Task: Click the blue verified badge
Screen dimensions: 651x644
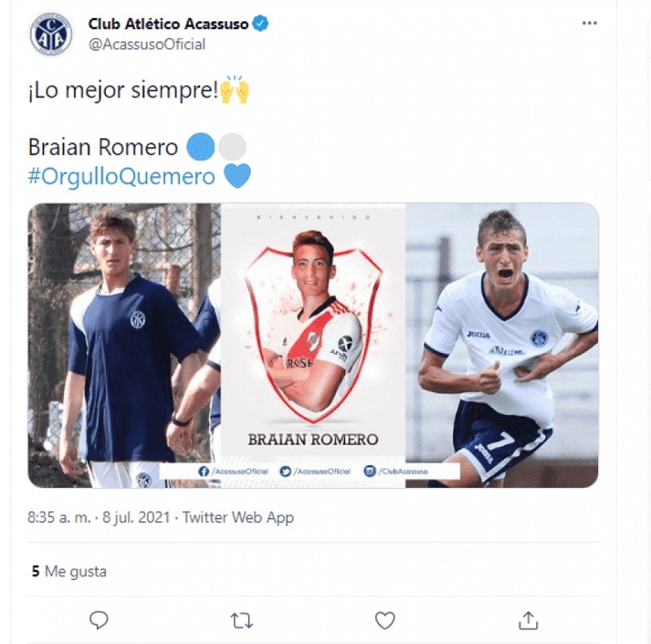Action: coord(260,24)
